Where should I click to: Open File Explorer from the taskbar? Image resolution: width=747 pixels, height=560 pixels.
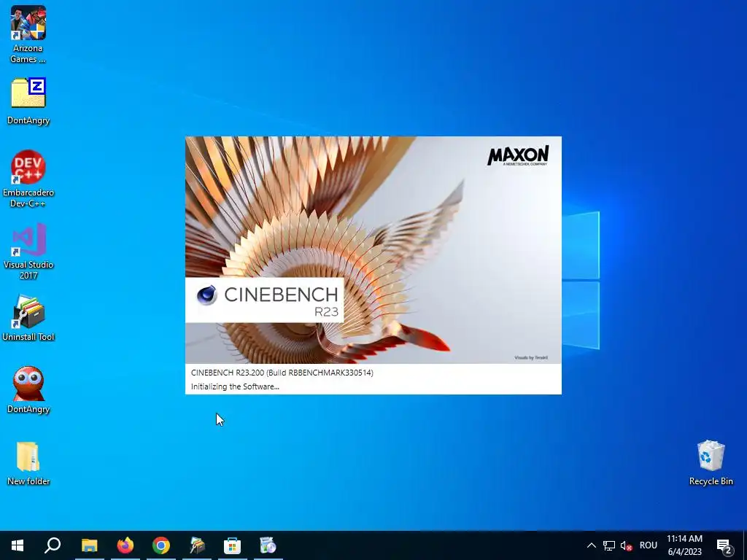point(89,545)
